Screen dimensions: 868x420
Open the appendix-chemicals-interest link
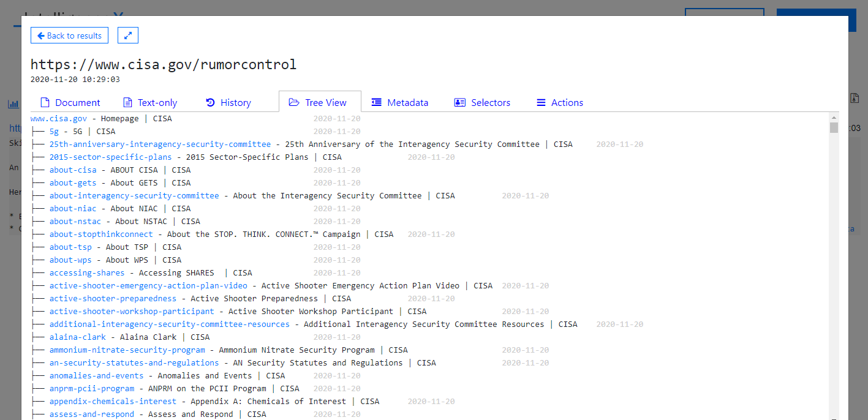click(x=113, y=402)
